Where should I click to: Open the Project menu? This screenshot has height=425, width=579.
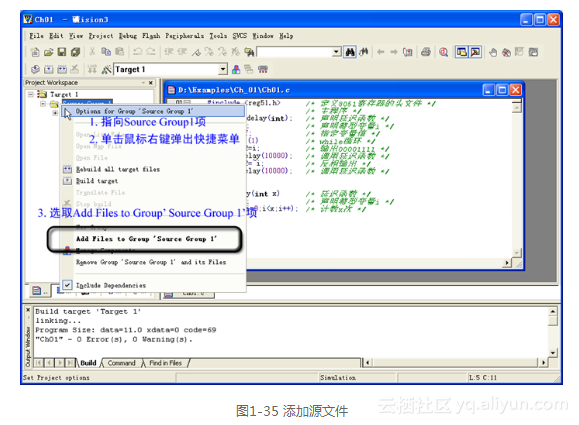[100, 36]
